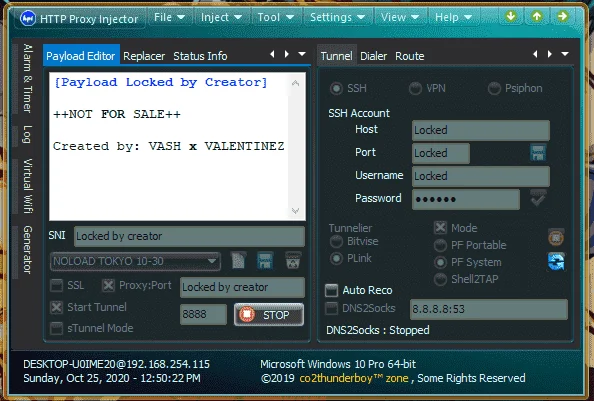The image size is (594, 401).
Task: Click the green up arrow button
Action: tap(537, 16)
